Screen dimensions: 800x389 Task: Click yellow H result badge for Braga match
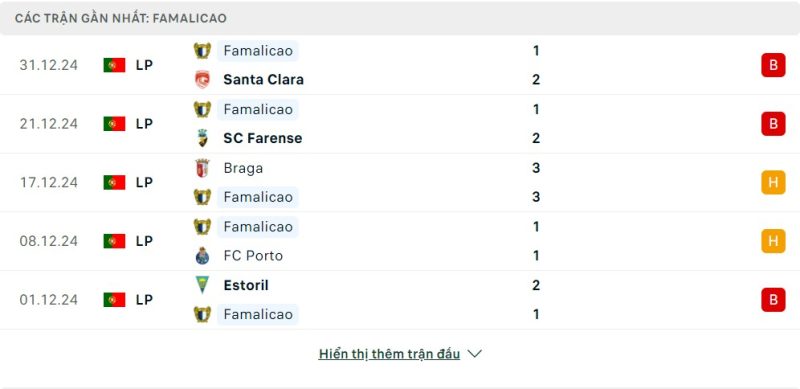773,182
